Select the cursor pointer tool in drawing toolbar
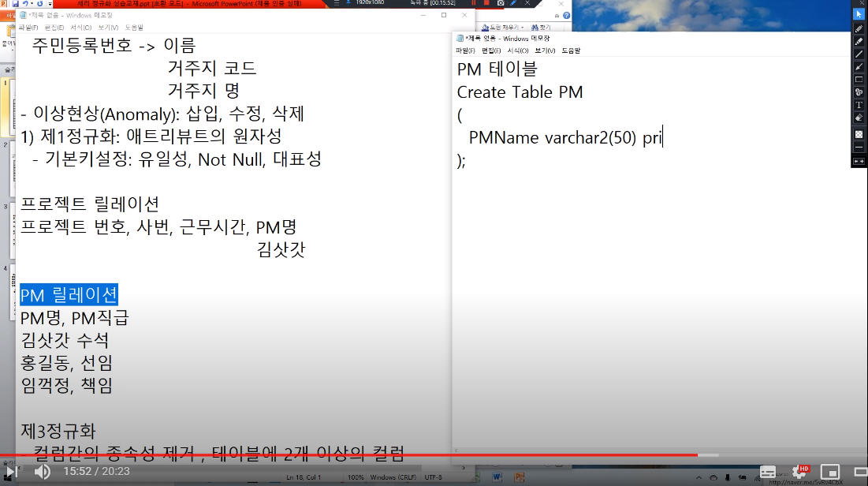868x486 pixels. (x=859, y=14)
